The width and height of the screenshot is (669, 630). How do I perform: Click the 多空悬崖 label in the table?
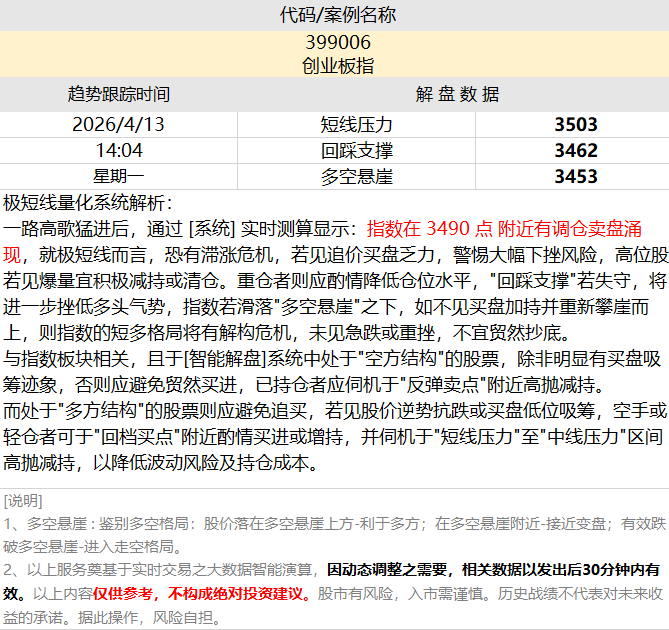point(356,177)
